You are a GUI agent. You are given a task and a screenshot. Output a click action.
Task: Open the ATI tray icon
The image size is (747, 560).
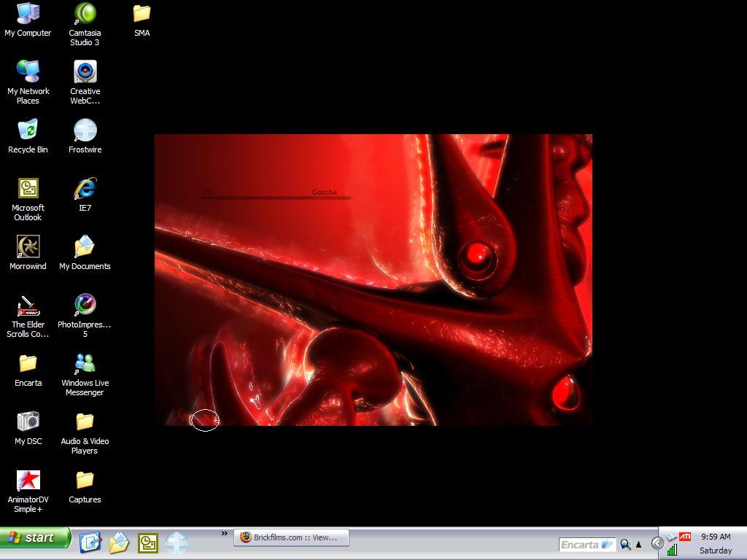pyautogui.click(x=685, y=537)
